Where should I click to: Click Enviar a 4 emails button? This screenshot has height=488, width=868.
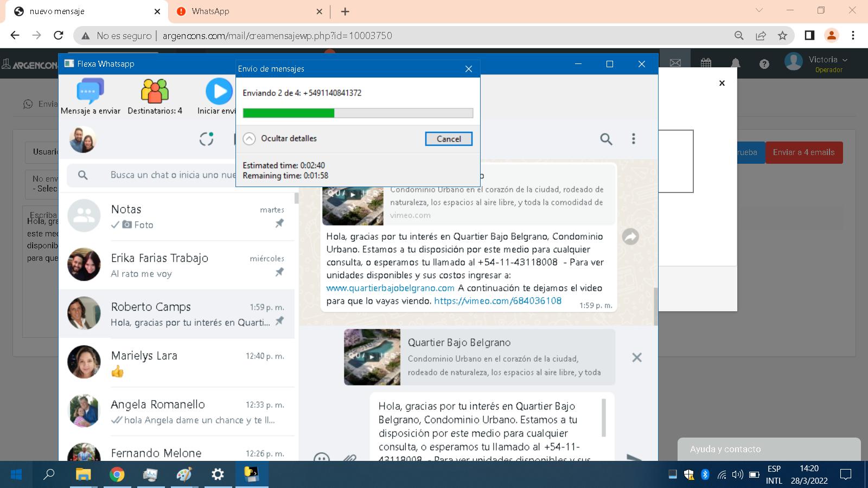coord(804,152)
